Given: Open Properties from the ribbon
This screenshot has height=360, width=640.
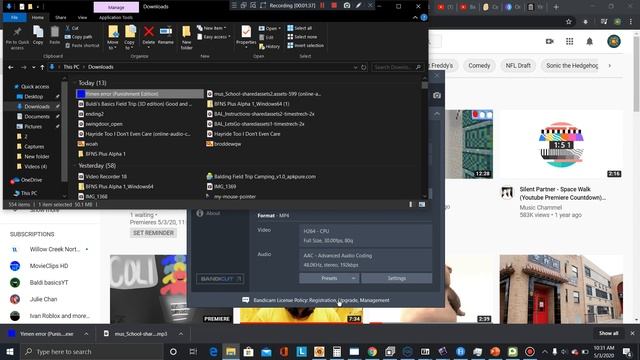Looking at the screenshot, I should [246, 37].
